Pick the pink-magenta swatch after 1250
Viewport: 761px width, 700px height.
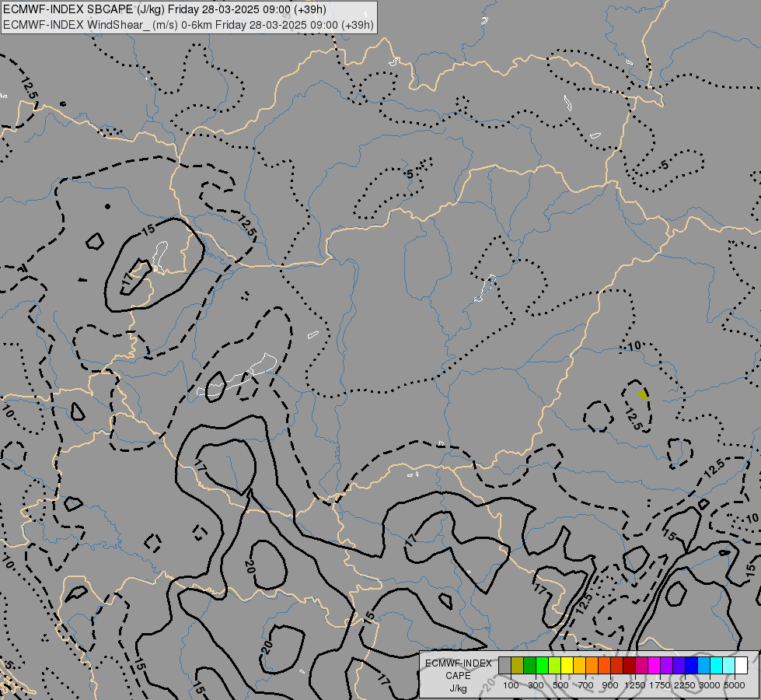(x=641, y=666)
